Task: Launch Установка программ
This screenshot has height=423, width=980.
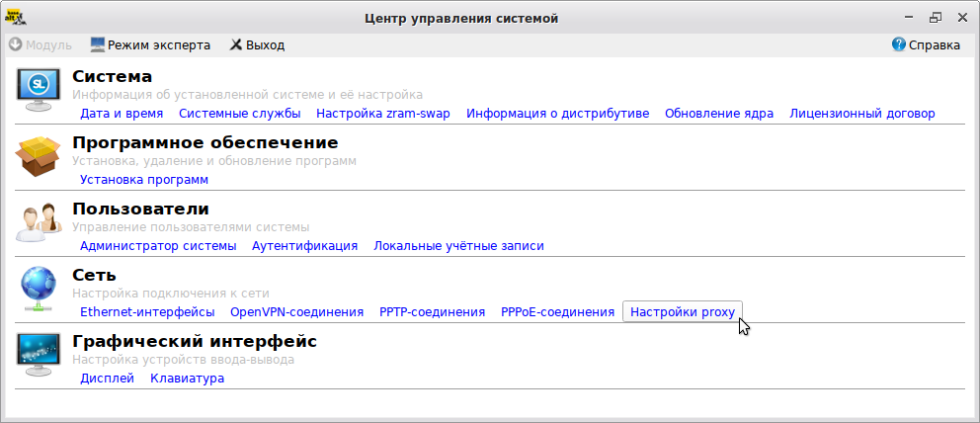Action: [x=144, y=179]
